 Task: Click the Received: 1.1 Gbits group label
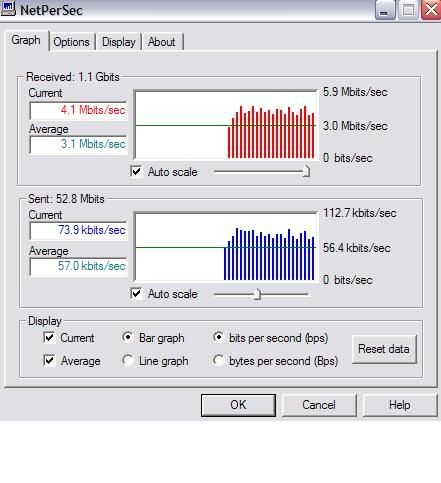73,77
